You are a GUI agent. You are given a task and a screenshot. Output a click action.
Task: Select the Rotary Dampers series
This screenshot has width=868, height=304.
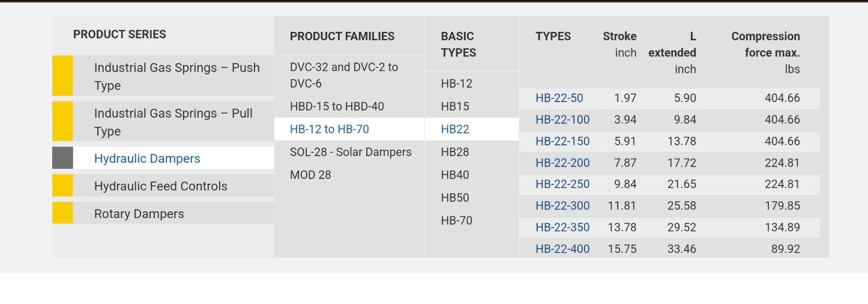click(139, 214)
